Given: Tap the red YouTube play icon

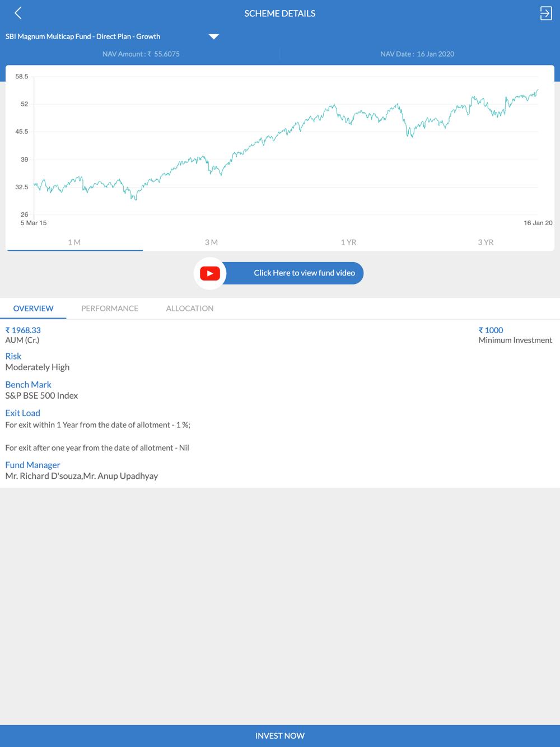Looking at the screenshot, I should click(x=210, y=273).
